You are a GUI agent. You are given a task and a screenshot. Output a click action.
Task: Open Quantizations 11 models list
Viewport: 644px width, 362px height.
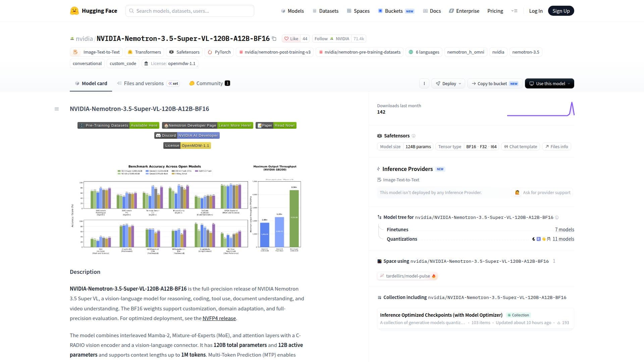point(563,239)
